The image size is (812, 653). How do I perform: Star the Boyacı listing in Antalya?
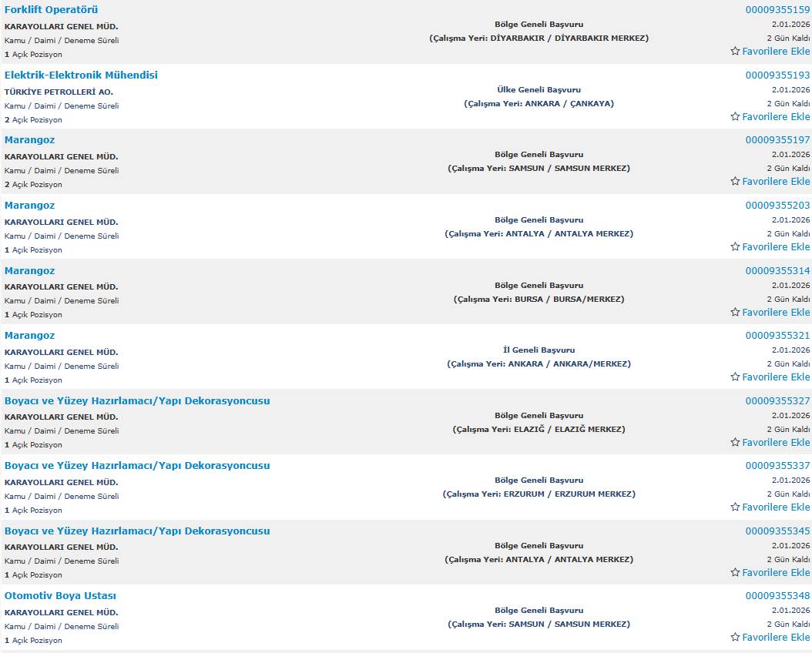(735, 573)
